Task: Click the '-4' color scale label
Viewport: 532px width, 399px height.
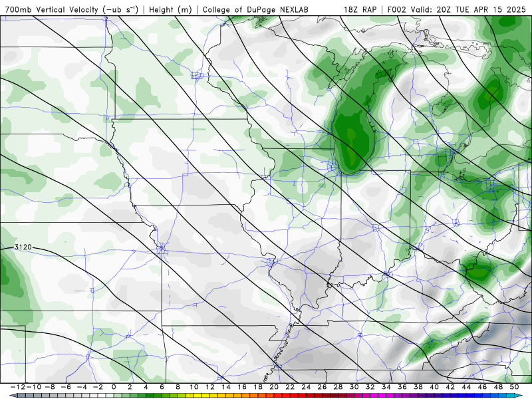Action: point(82,387)
